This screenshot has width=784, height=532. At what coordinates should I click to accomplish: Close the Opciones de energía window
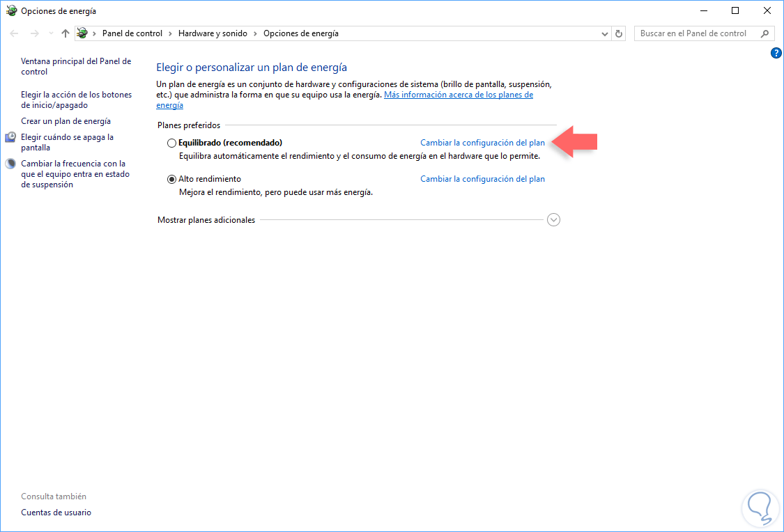767,10
